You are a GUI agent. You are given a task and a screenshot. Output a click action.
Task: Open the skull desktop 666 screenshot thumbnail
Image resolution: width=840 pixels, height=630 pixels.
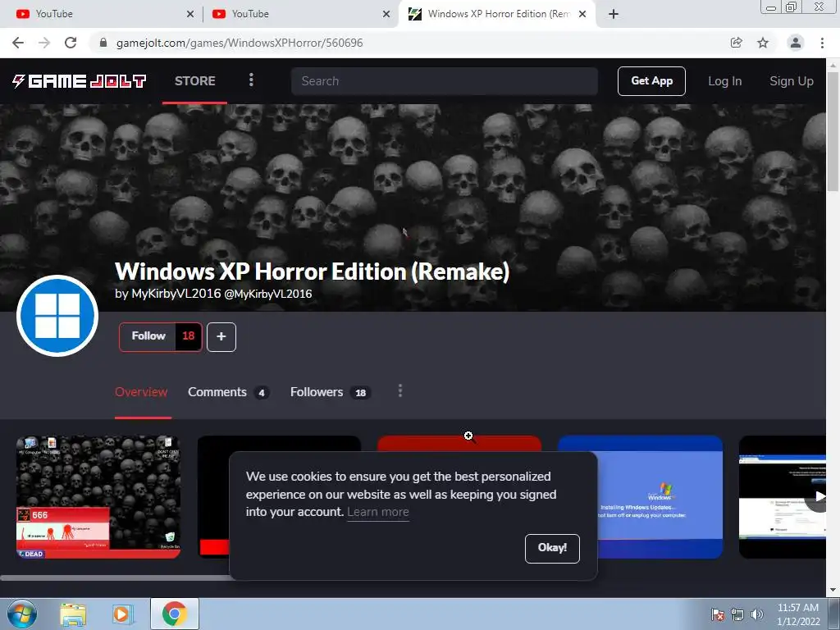pos(98,497)
